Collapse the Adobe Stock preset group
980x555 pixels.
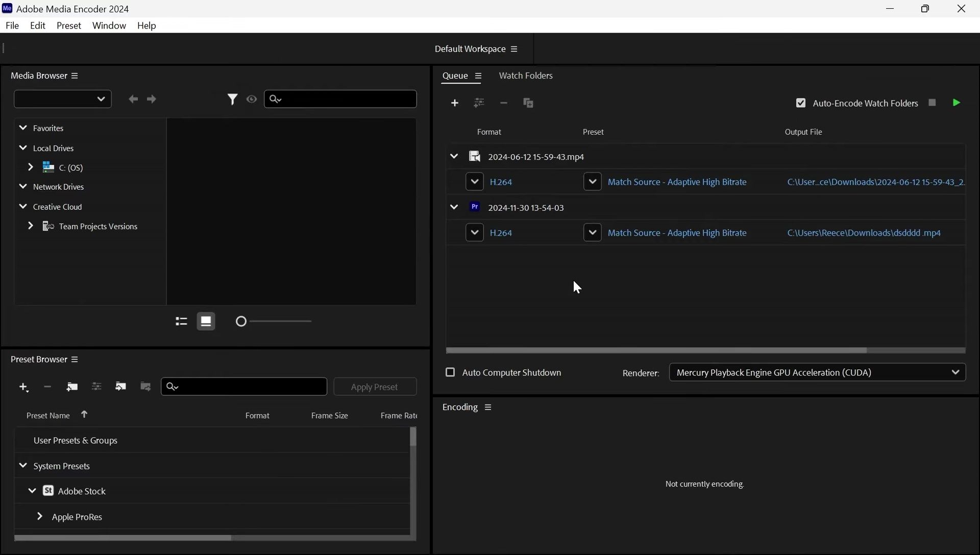tap(32, 491)
